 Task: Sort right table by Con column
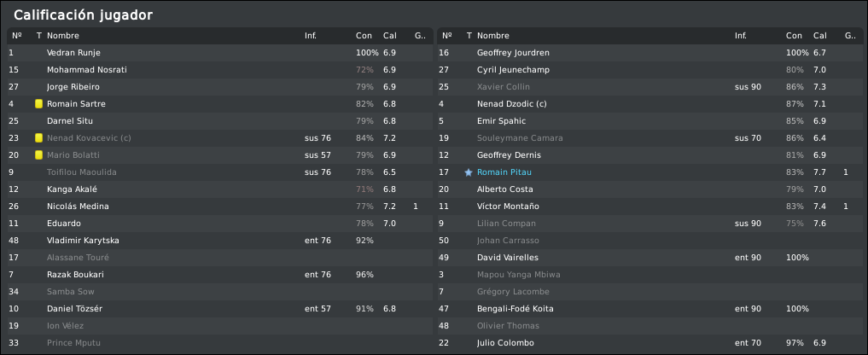[794, 36]
